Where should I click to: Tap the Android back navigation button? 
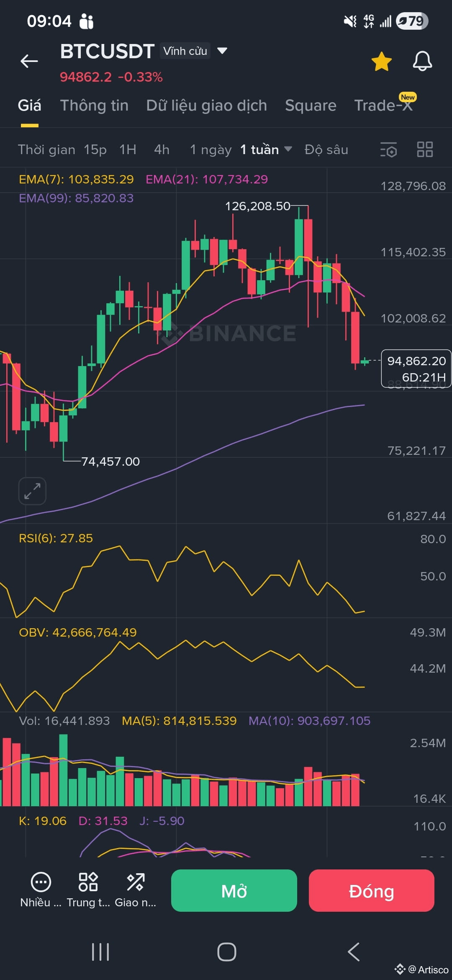[x=354, y=952]
